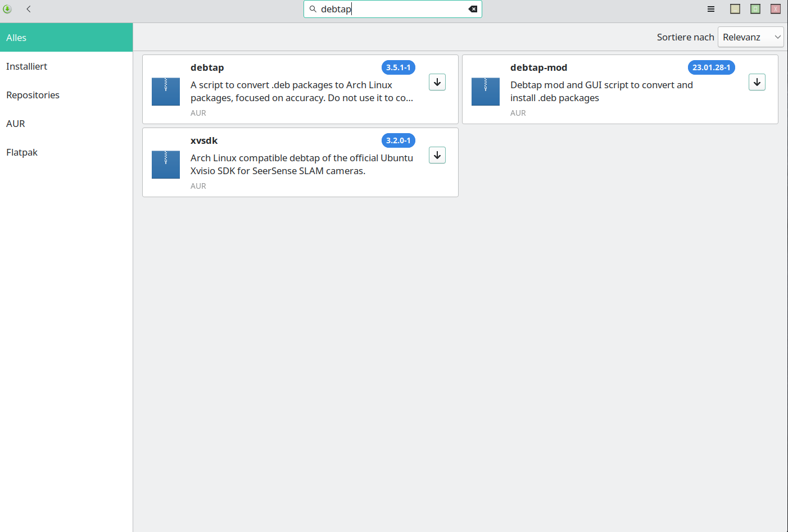The height and width of the screenshot is (532, 788).
Task: Open the hamburger menu
Action: tap(711, 9)
